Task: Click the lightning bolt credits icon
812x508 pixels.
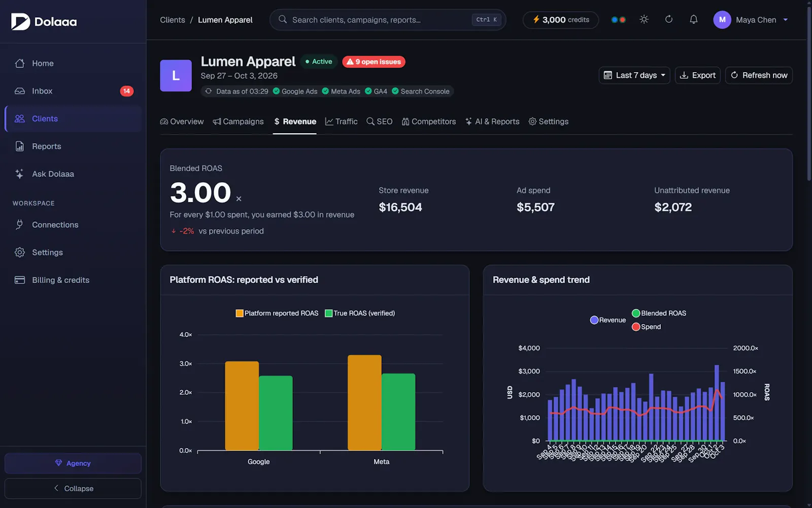Action: tap(536, 19)
